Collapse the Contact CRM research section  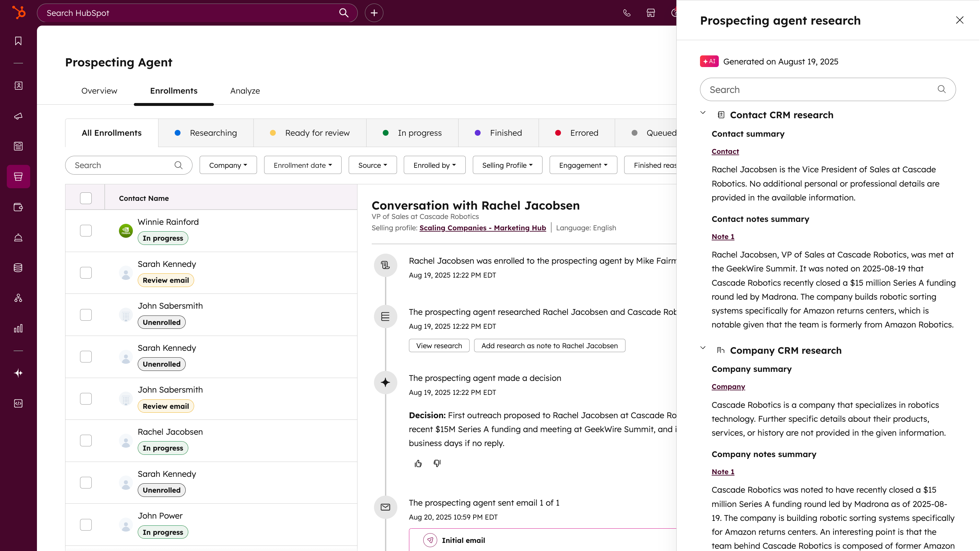[703, 112]
